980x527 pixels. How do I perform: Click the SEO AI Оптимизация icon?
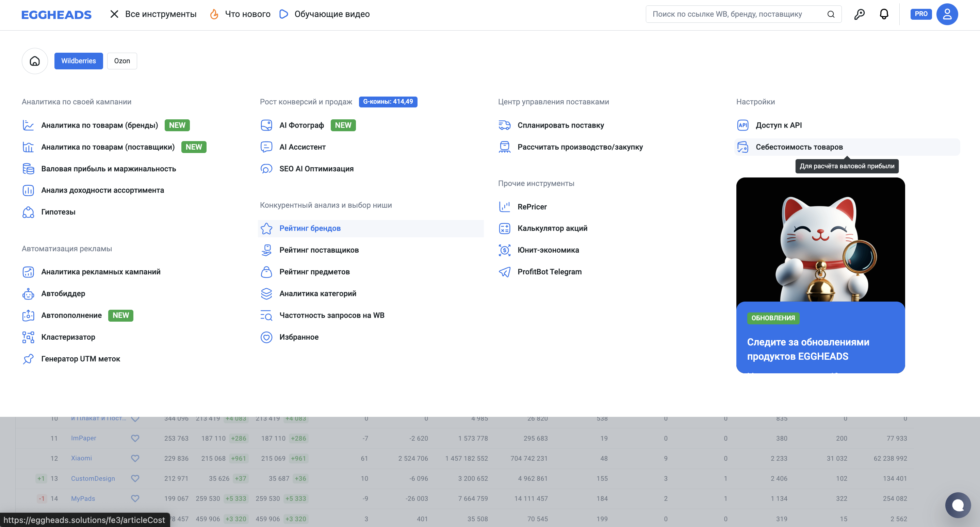[266, 169]
